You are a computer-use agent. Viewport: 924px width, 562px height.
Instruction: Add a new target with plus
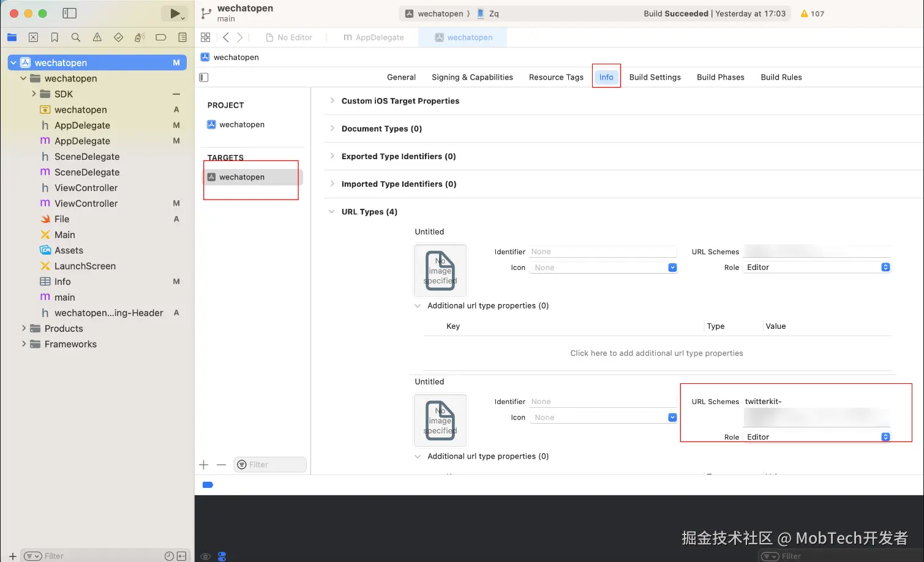[x=204, y=465]
